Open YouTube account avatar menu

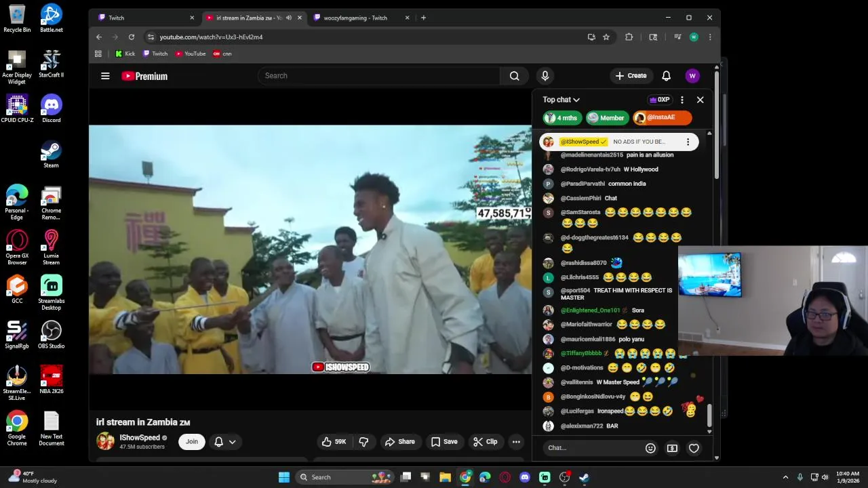click(692, 76)
